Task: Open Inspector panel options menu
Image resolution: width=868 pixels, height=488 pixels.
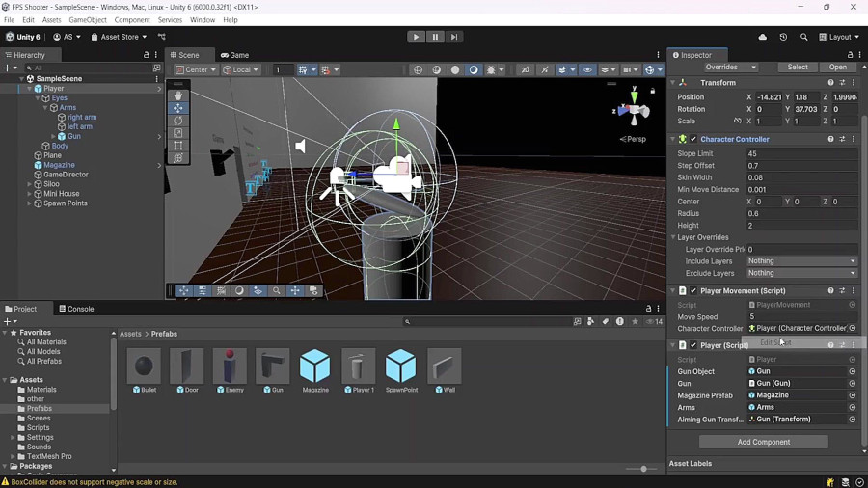Action: pyautogui.click(x=859, y=55)
